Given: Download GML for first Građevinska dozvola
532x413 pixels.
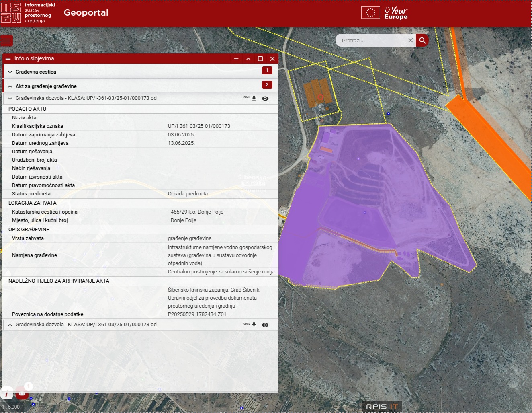Looking at the screenshot, I should (254, 98).
